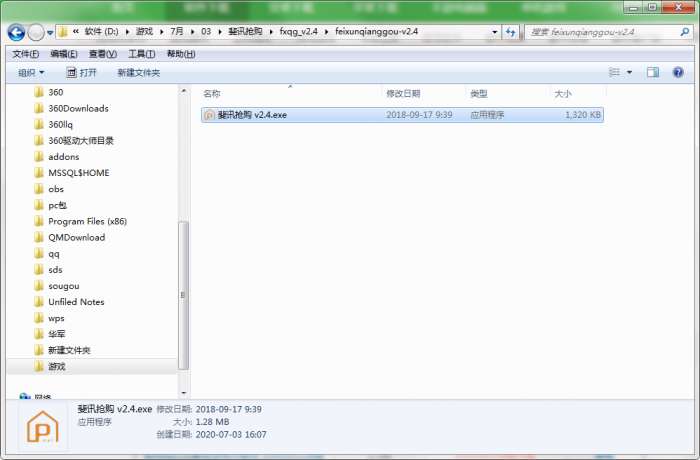Click the large file thumbnail in details pane

point(43,426)
